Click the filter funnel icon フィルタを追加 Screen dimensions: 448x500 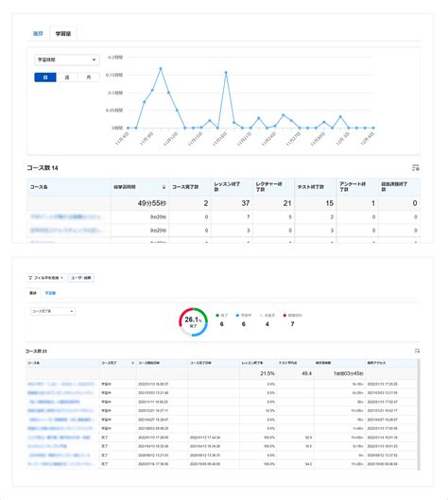point(30,278)
